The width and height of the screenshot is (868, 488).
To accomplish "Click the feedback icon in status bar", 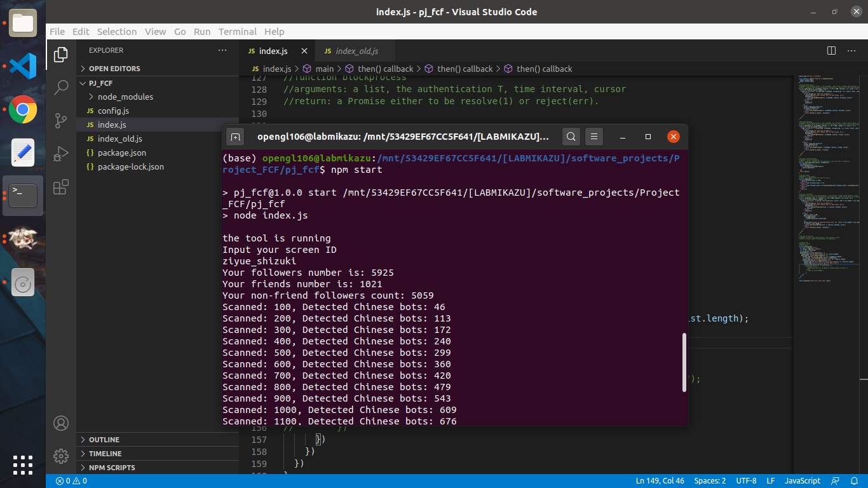I will click(835, 481).
